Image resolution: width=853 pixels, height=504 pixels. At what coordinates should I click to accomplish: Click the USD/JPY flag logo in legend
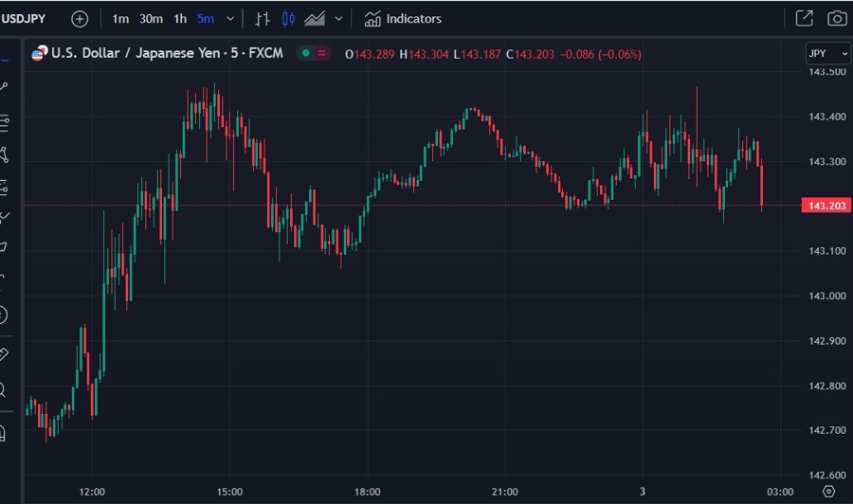point(40,53)
